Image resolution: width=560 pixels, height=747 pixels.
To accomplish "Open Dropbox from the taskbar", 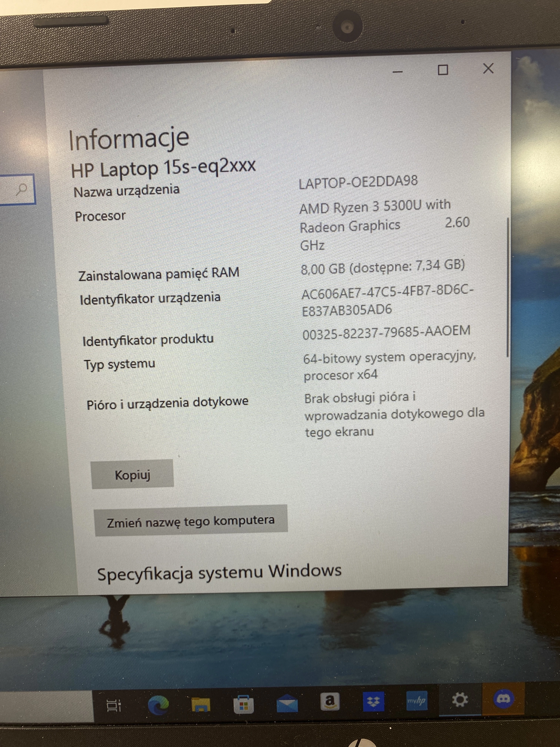I will 373,701.
